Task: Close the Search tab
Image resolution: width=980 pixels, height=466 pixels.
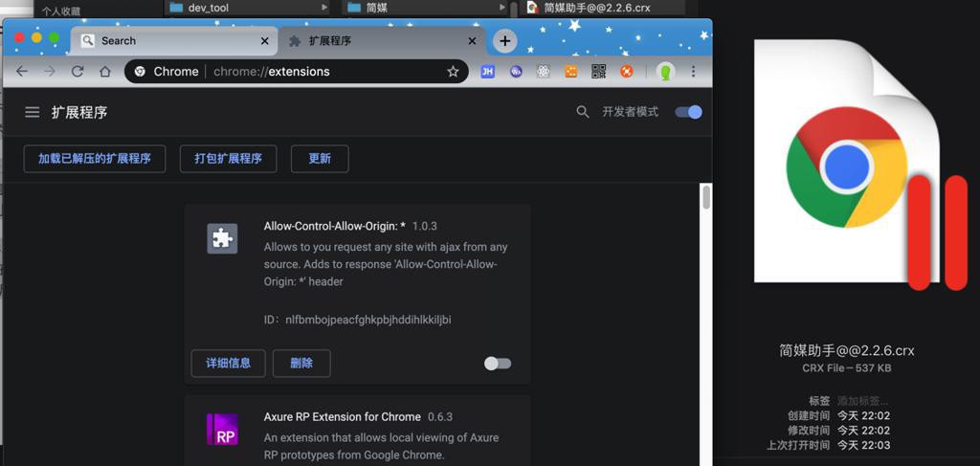Action: click(x=264, y=41)
